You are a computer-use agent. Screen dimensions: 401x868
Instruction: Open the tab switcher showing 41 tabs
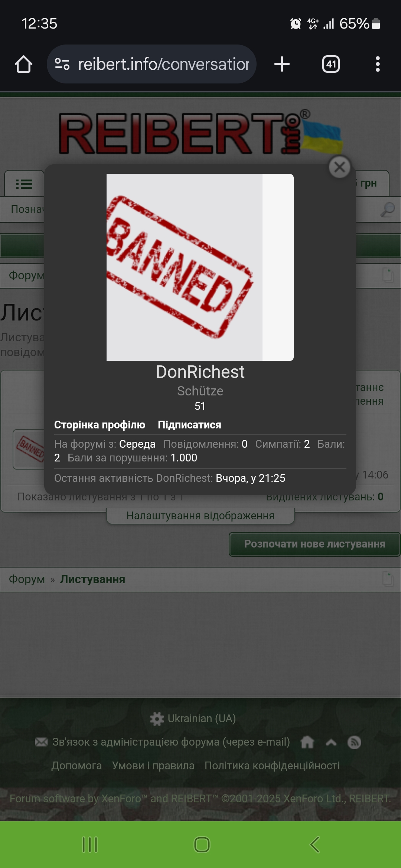coord(331,64)
